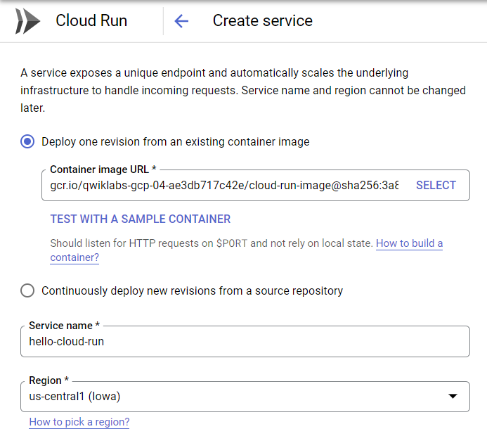The width and height of the screenshot is (487, 448).
Task: Click the 'Deploy one revision' option label text
Action: pos(175,141)
